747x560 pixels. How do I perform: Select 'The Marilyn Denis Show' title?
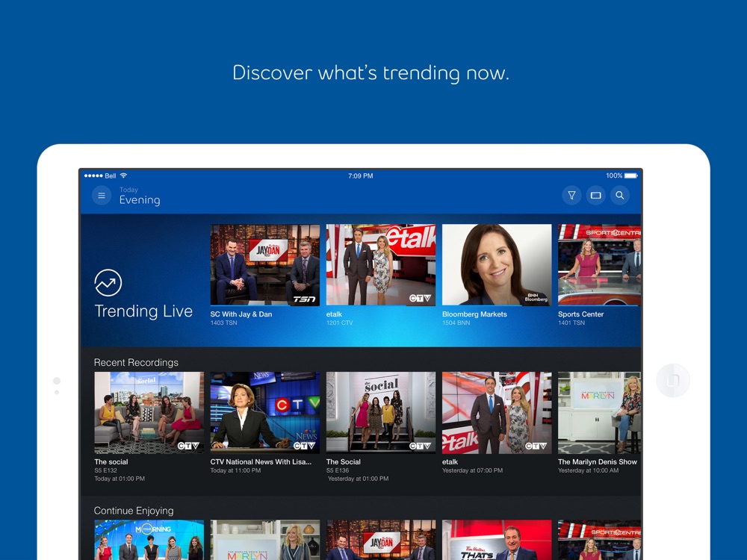click(x=598, y=462)
